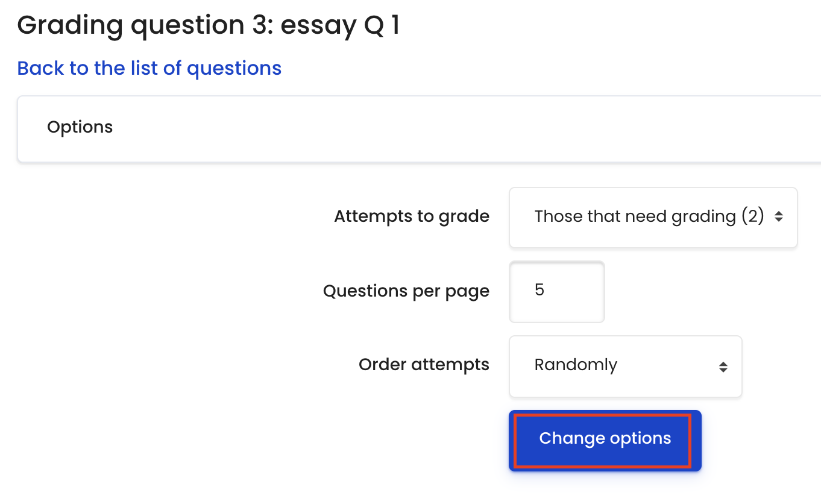821x504 pixels.
Task: Click the Randomly option text
Action: [576, 365]
